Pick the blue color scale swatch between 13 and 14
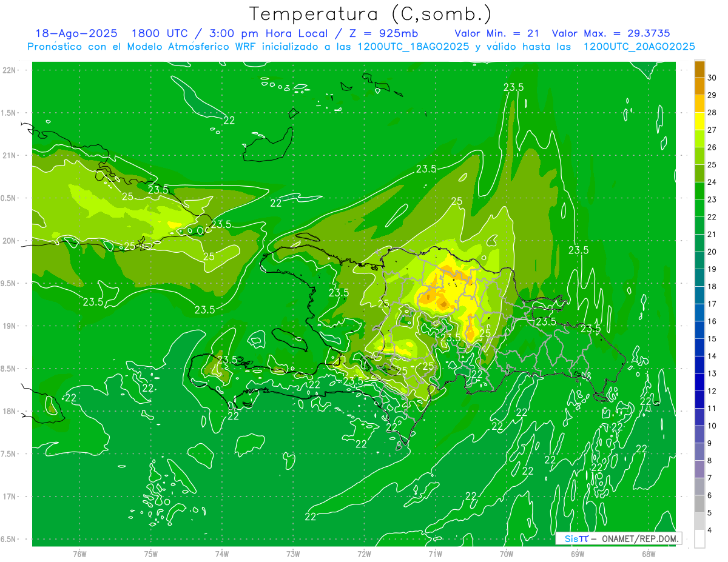The width and height of the screenshot is (728, 562). (x=699, y=365)
